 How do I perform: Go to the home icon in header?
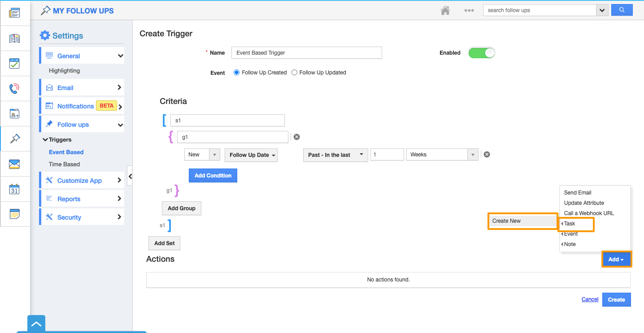click(x=445, y=10)
